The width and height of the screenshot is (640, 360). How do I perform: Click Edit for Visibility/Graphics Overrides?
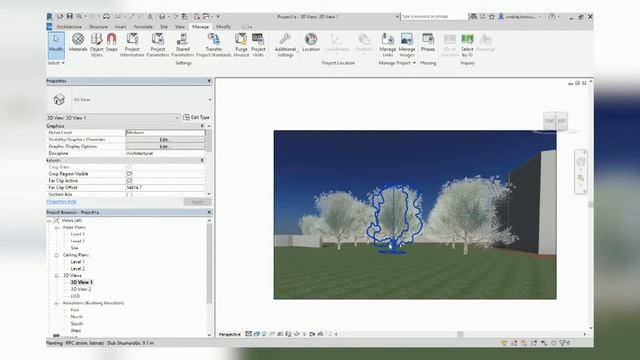(x=164, y=139)
